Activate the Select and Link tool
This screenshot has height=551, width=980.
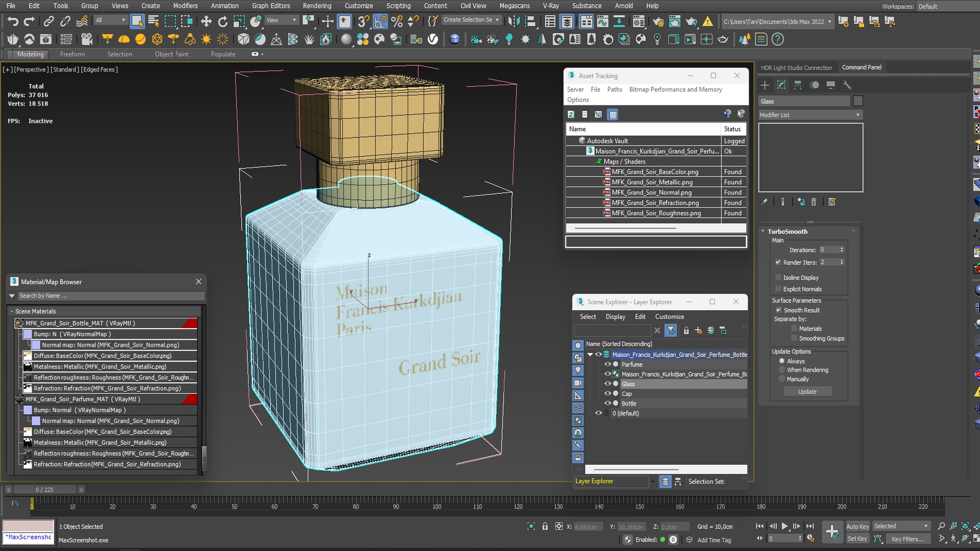(48, 21)
